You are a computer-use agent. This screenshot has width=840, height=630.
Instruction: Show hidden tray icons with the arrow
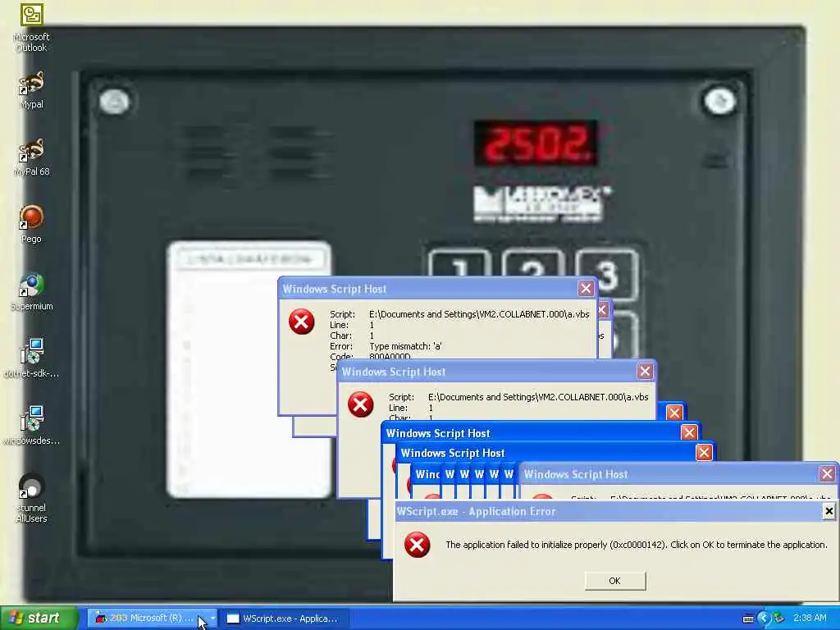click(x=764, y=619)
